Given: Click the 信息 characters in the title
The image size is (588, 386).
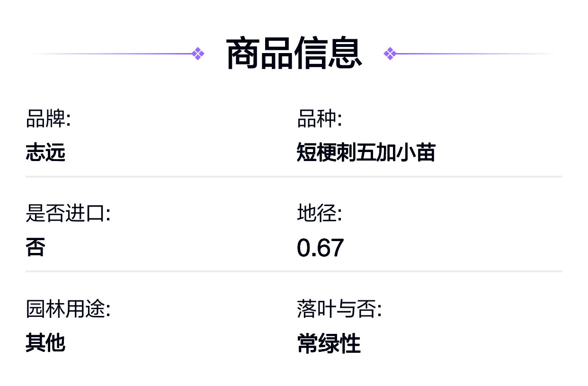Looking at the screenshot, I should pyautogui.click(x=328, y=54).
